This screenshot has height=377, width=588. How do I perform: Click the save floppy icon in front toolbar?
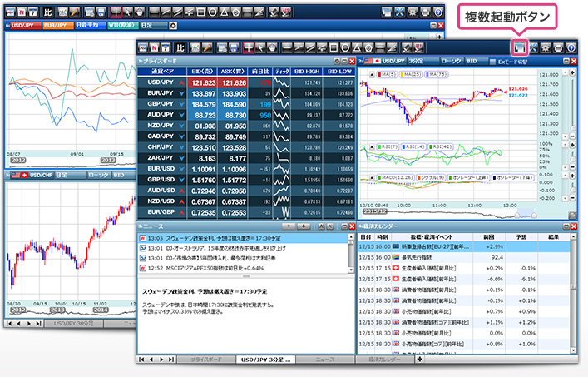(x=234, y=47)
